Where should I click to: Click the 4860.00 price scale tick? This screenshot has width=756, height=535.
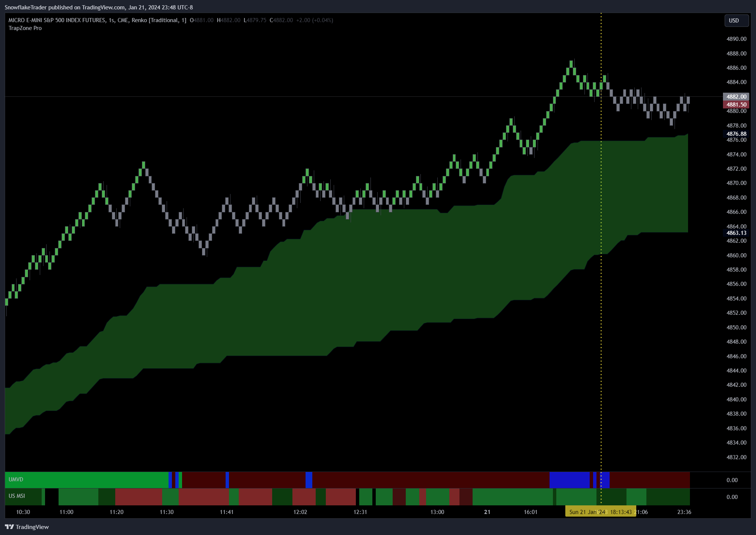pyautogui.click(x=736, y=255)
